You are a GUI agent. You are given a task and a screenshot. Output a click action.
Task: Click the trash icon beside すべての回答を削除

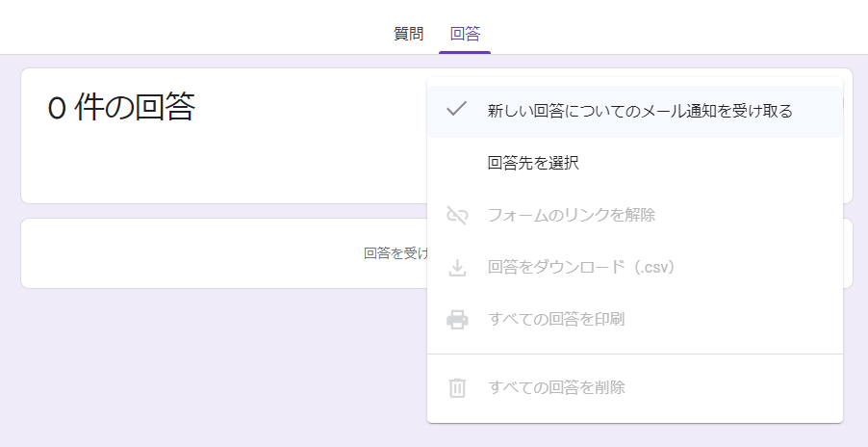coord(457,387)
